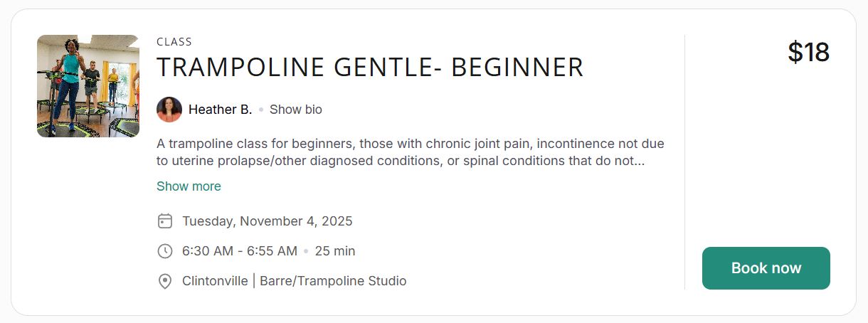
Task: Open the trampoline class thumbnail image
Action: (88, 86)
